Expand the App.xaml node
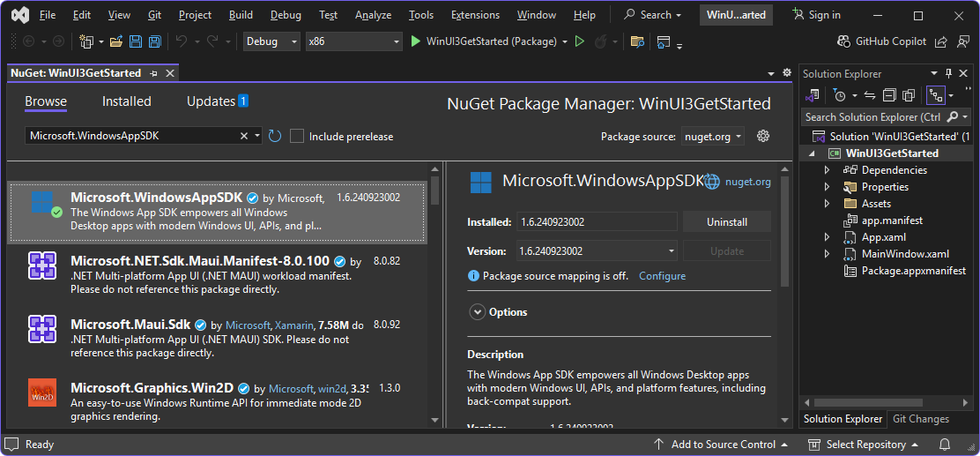Screen dimensions: 980x456 click(x=827, y=237)
